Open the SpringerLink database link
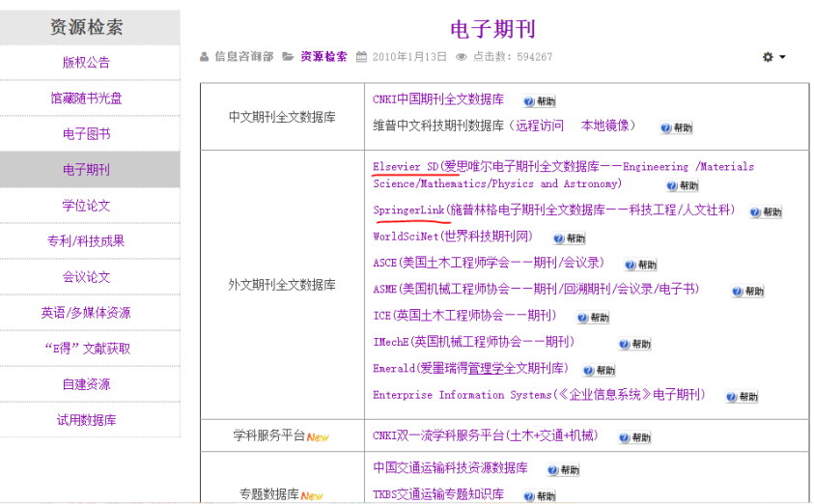This screenshot has height=504, width=814. (x=554, y=210)
